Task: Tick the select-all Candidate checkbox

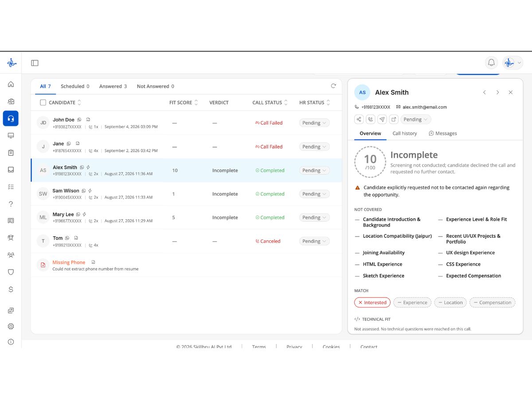Action: (43, 102)
